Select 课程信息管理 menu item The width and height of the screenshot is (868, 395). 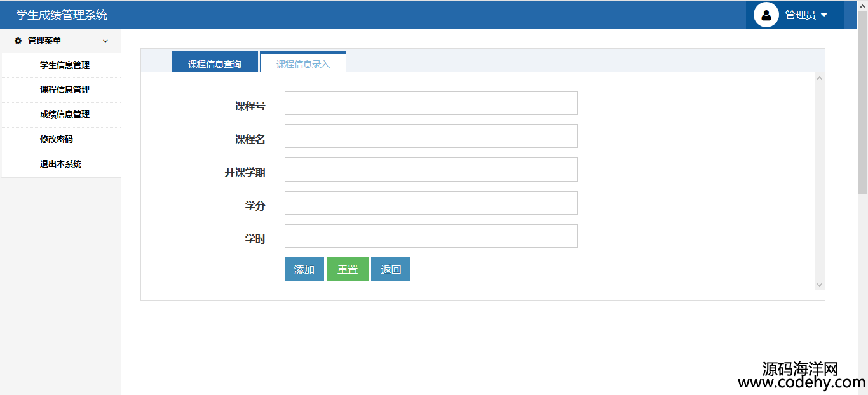tap(64, 90)
